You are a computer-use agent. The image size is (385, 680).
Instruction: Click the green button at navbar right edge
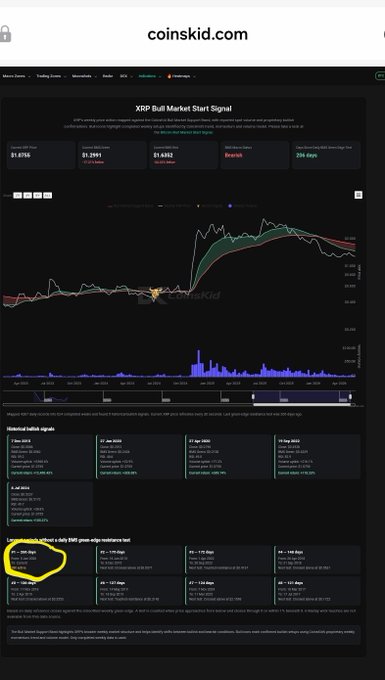click(x=380, y=76)
